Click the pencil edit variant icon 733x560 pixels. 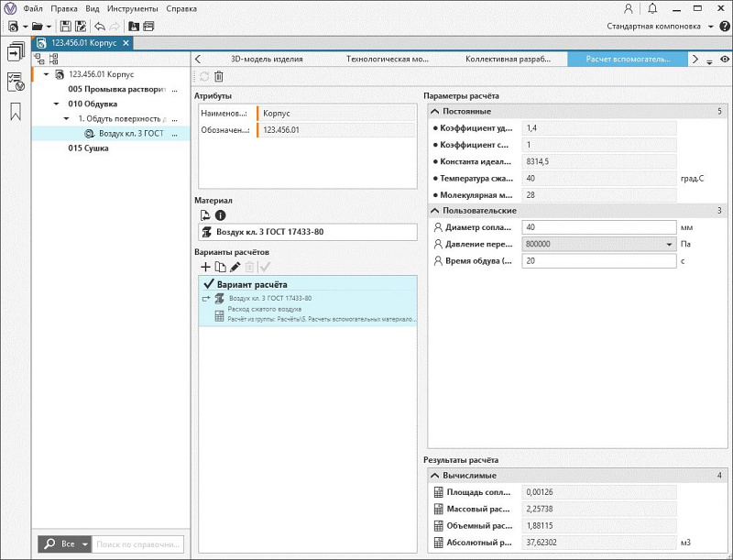[235, 267]
